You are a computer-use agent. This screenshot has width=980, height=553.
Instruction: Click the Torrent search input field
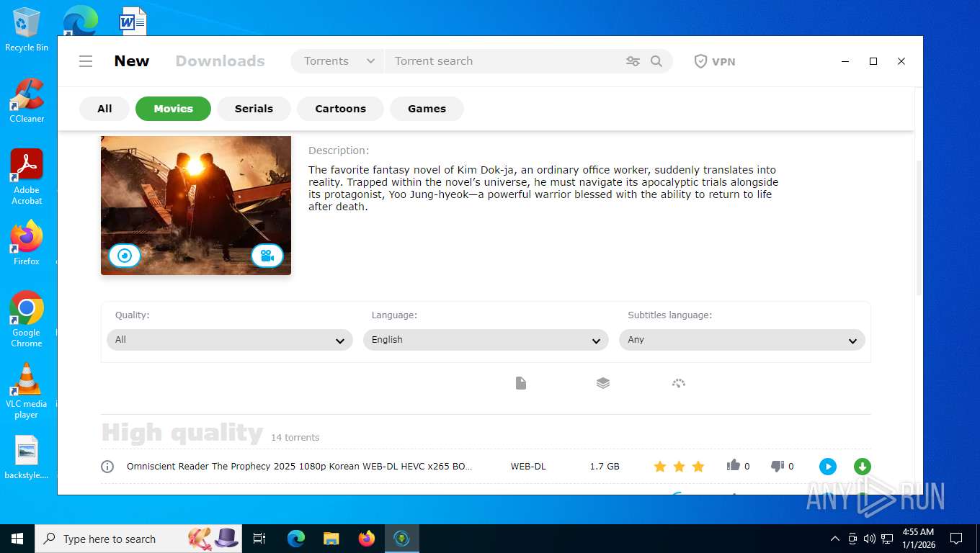[x=504, y=61]
